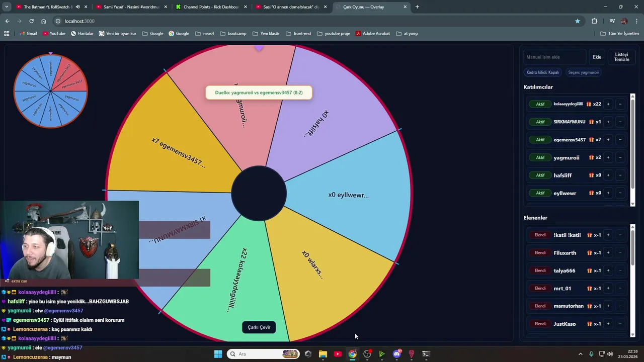Clear the list with Listeyi Temizle
Screen dimensions: 644x362
[x=621, y=57]
